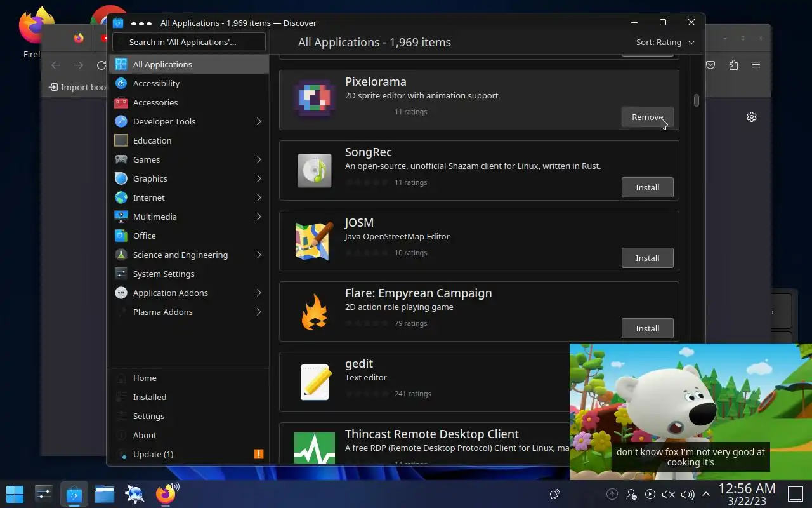Click the gedit notepad icon
The image size is (812, 508).
point(315,382)
